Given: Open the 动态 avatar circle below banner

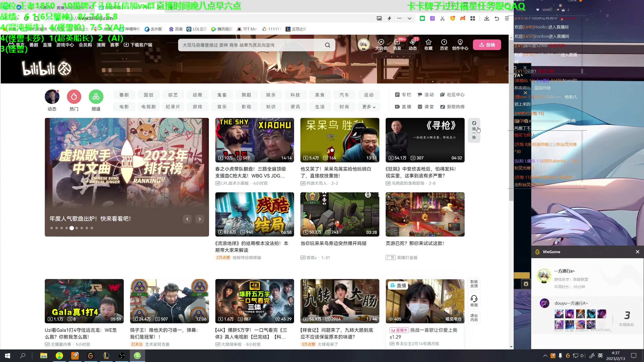Looking at the screenshot, I should [52, 97].
